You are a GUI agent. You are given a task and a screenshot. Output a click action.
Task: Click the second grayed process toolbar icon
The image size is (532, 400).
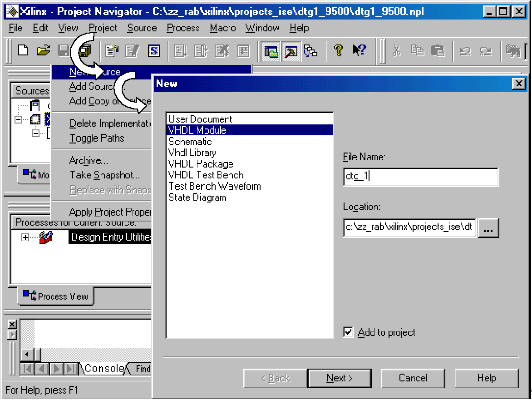pyautogui.click(x=202, y=51)
